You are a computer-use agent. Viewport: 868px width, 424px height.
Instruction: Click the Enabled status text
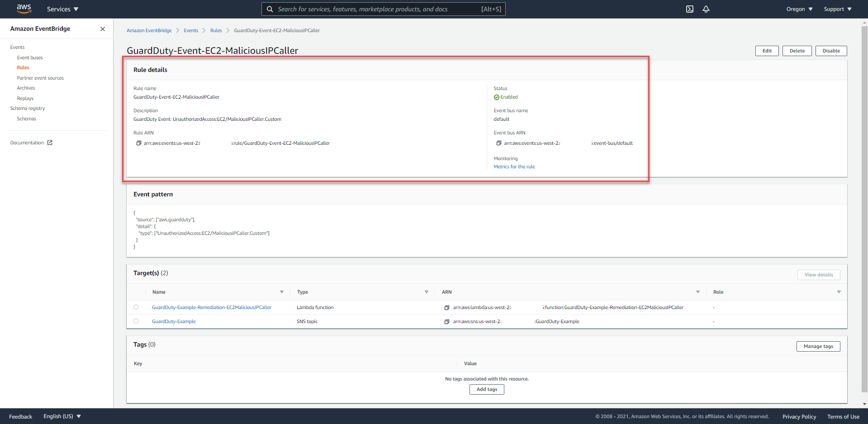tap(509, 97)
